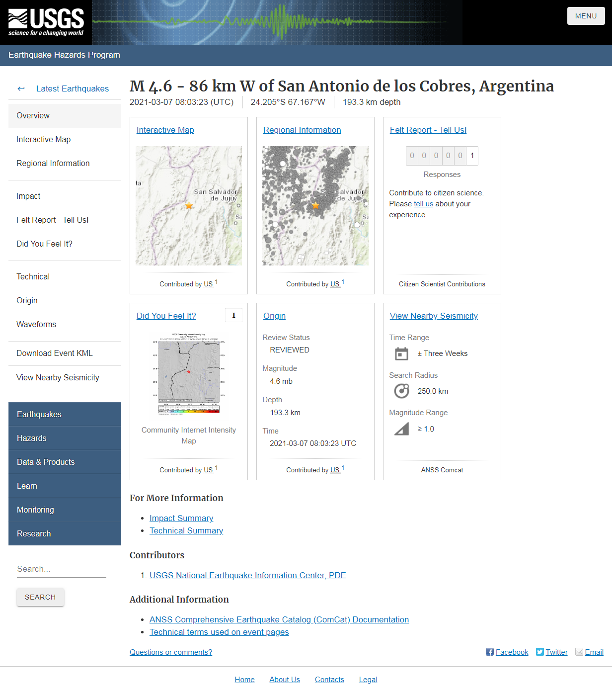
Task: Click the Time Range calendar icon
Action: click(401, 353)
